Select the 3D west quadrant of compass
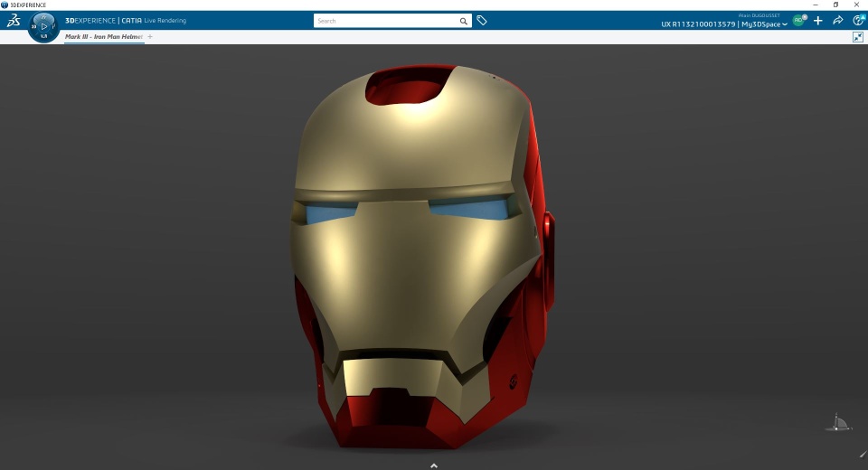Screen dimensions: 868x470 (x=33, y=26)
